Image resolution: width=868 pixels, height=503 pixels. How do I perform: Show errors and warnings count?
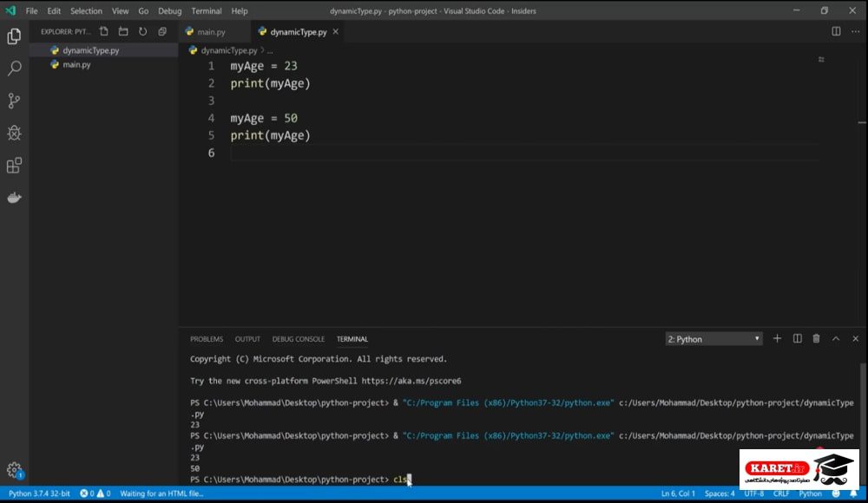95,493
